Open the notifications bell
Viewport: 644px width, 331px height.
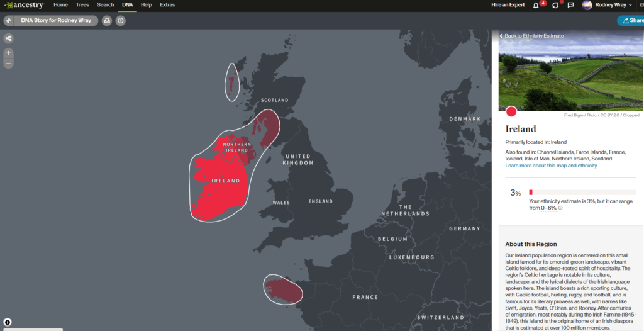coord(536,5)
